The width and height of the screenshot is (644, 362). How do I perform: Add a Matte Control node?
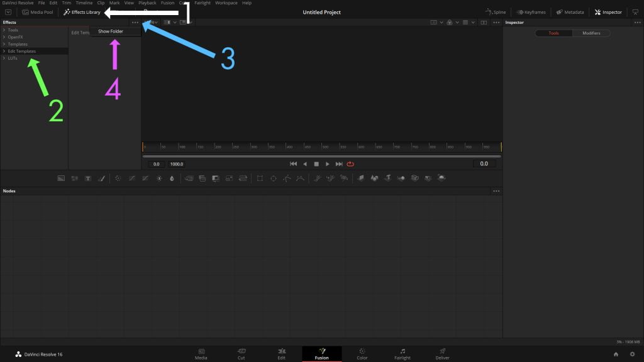(x=216, y=178)
